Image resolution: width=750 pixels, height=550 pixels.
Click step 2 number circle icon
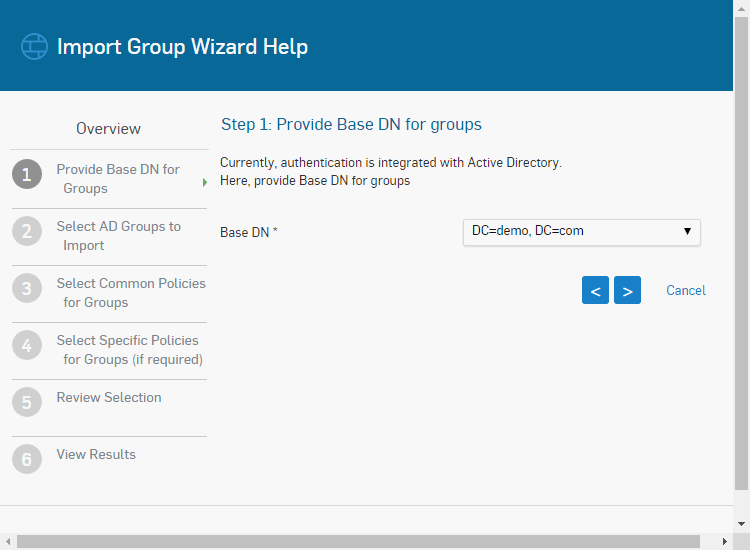(27, 231)
